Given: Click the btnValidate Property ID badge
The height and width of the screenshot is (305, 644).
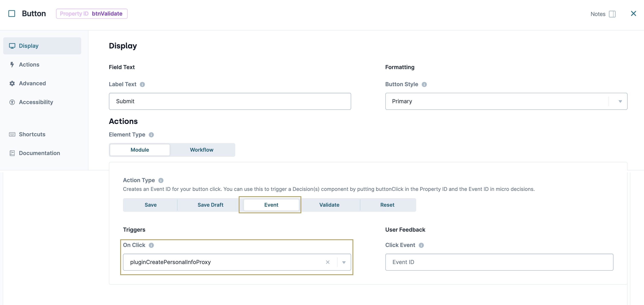Looking at the screenshot, I should tap(92, 13).
